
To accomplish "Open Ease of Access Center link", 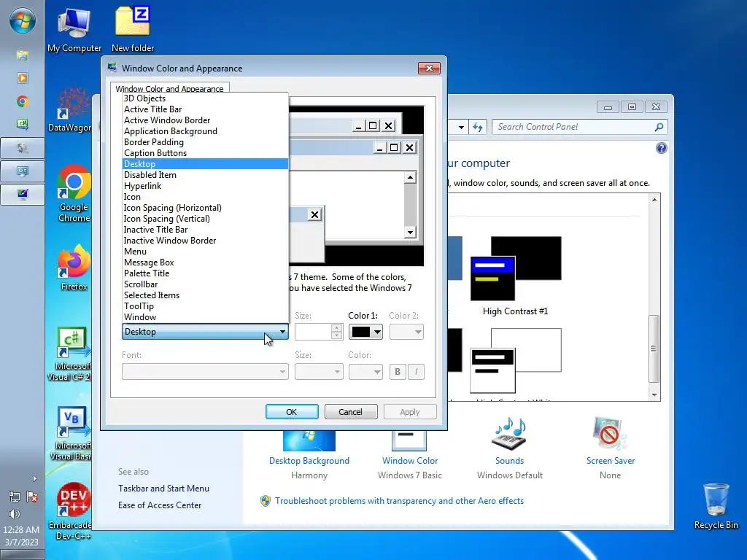I will click(x=160, y=505).
